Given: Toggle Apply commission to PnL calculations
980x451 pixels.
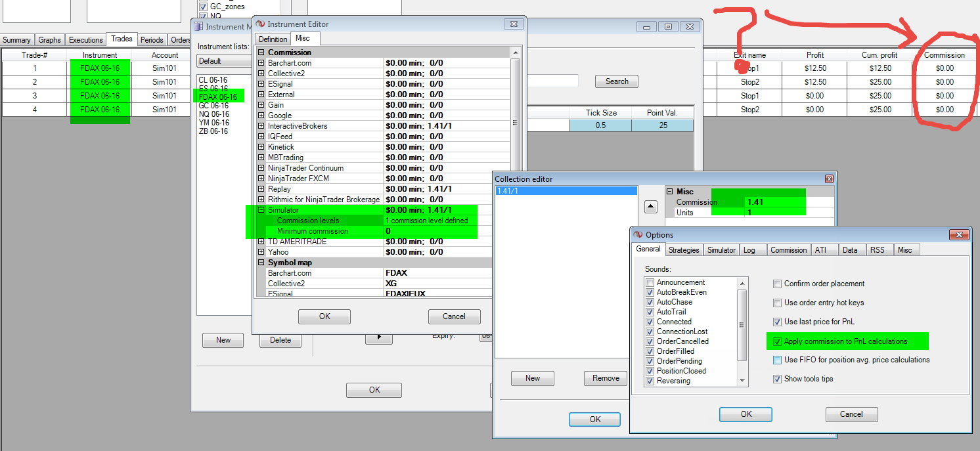Looking at the screenshot, I should [778, 341].
